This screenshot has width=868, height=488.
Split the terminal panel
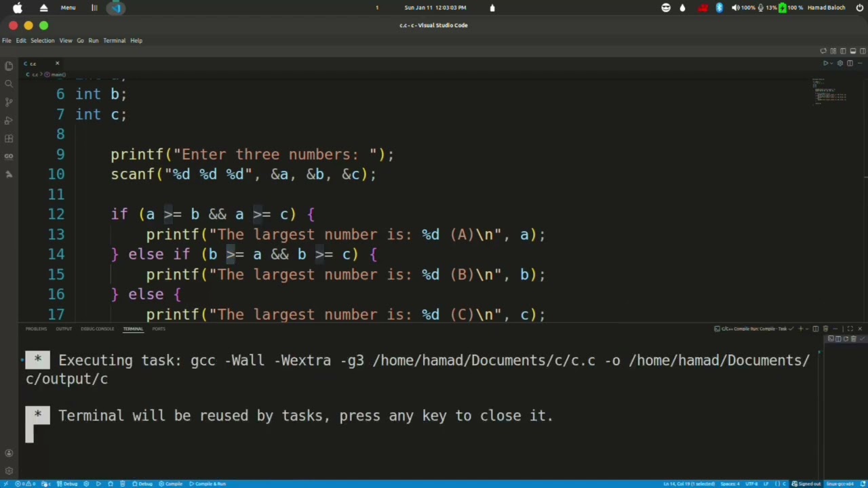tap(816, 329)
